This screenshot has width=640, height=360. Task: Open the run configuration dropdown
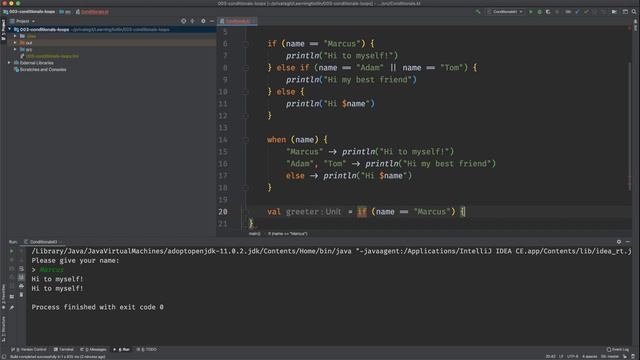tap(505, 12)
